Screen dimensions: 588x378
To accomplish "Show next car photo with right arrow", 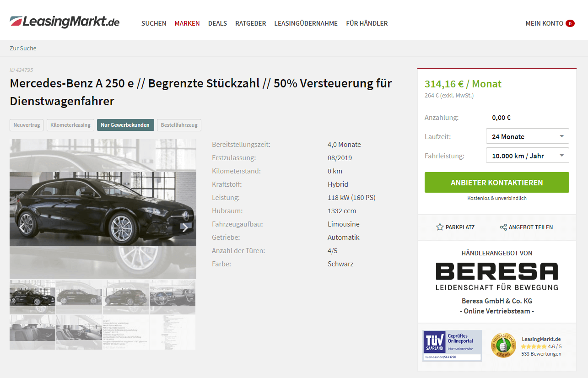I will click(x=185, y=227).
